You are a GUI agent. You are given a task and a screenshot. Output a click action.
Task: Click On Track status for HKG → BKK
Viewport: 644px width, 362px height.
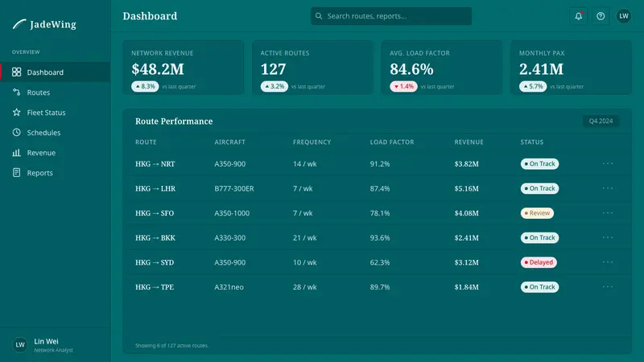[539, 237]
